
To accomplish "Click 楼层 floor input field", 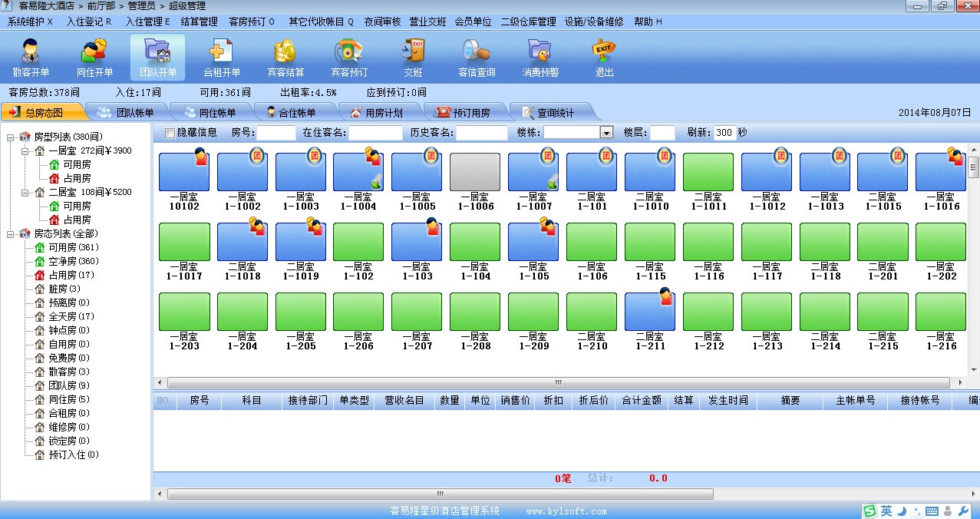I will pyautogui.click(x=662, y=133).
